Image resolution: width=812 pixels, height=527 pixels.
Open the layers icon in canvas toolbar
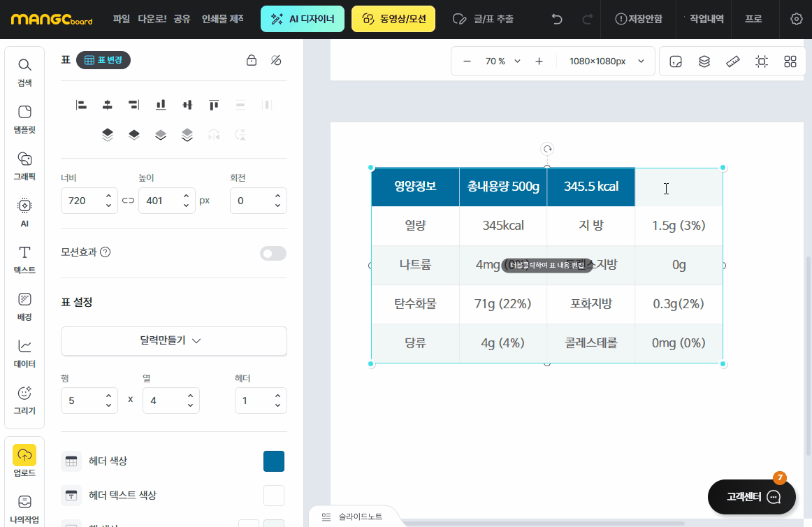point(704,62)
